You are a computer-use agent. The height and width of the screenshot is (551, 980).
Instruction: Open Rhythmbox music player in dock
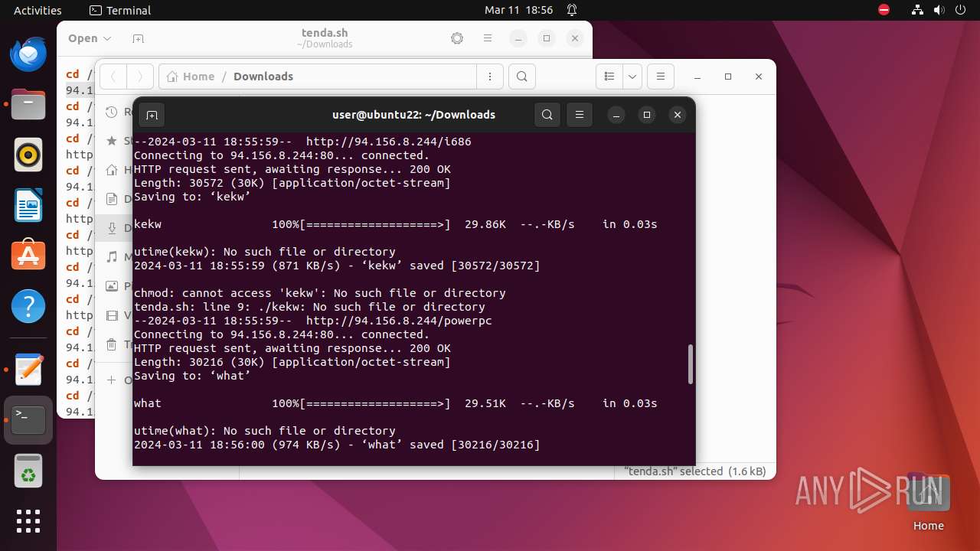point(28,155)
